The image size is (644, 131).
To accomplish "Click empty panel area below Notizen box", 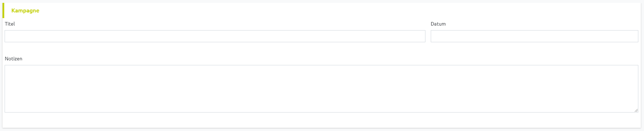I will coord(321,120).
